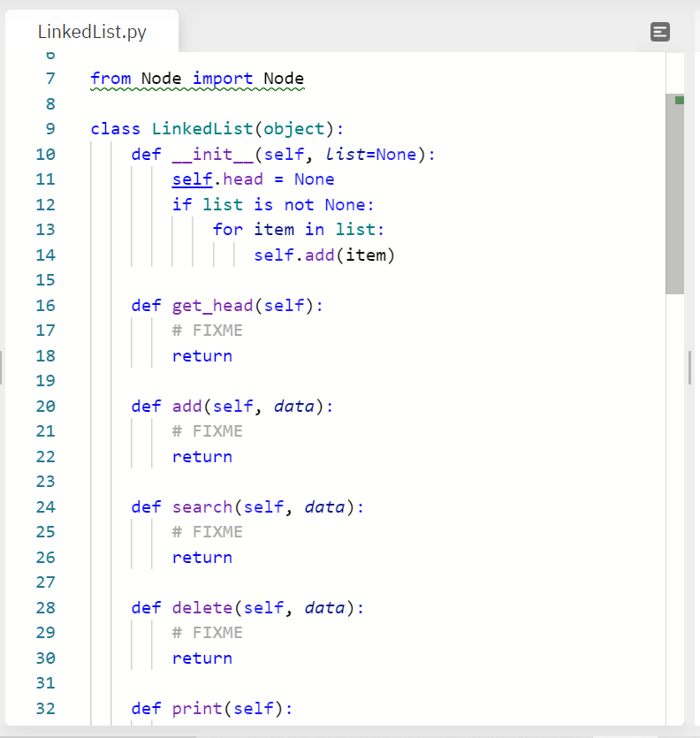Image resolution: width=700 pixels, height=738 pixels.
Task: Click 'data' parameter of search method
Action: pos(325,507)
